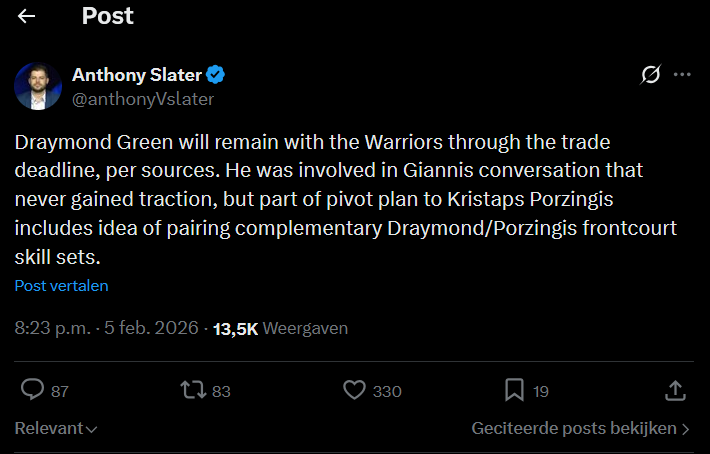Click the Anthony Slater display name
Image resolution: width=710 pixels, height=454 pixels.
tap(137, 75)
